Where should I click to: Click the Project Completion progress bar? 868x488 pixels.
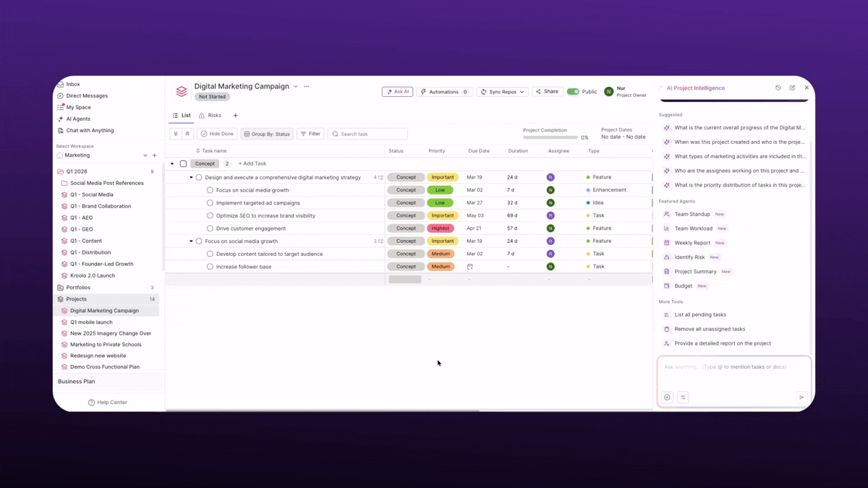(550, 137)
